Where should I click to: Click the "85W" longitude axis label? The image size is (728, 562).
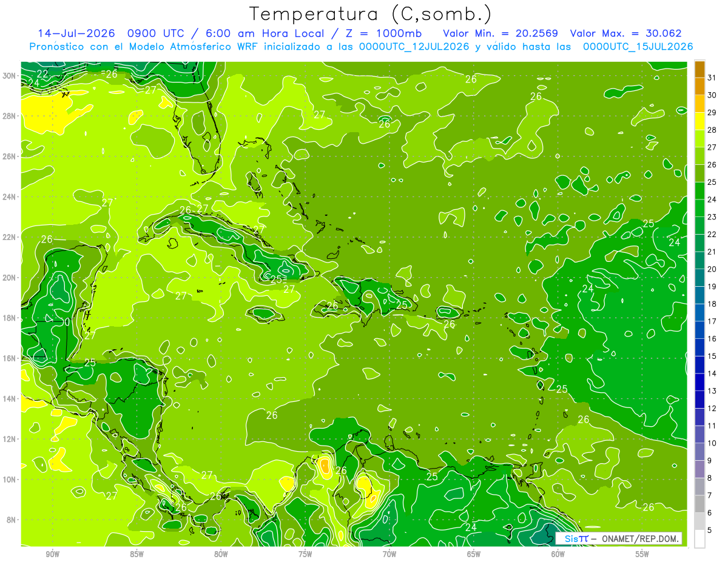tap(136, 554)
